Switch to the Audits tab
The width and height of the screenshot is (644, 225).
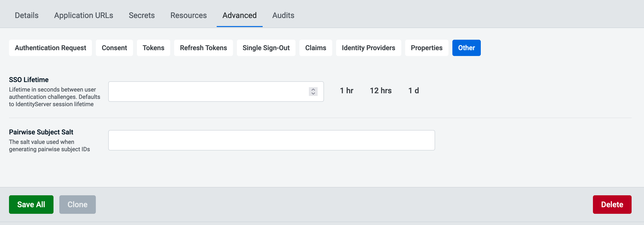point(283,15)
